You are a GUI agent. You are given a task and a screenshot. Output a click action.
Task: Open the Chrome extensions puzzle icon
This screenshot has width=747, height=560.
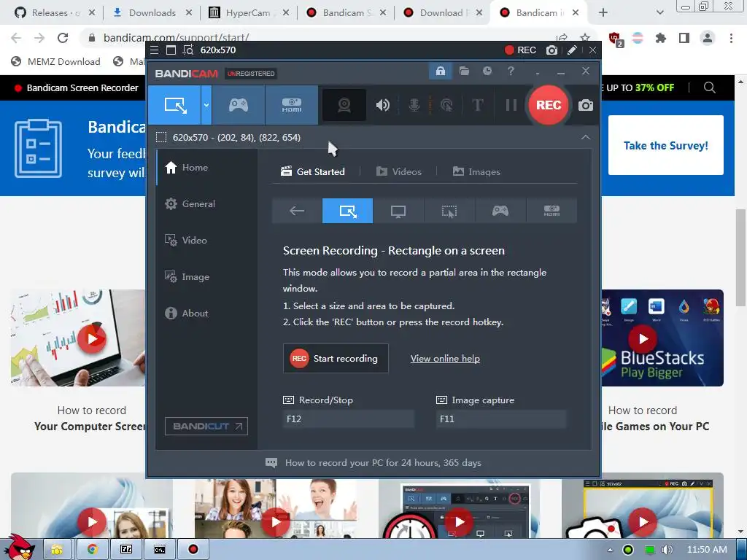pyautogui.click(x=661, y=38)
